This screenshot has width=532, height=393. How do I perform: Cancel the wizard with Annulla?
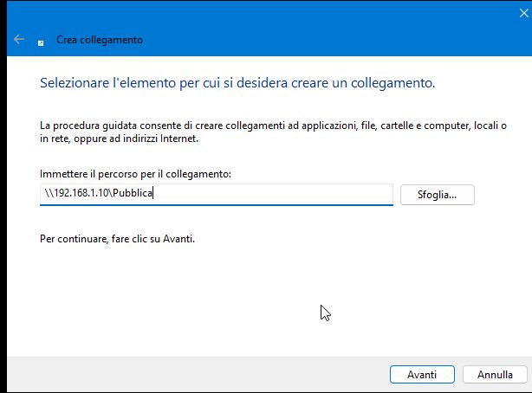(x=495, y=374)
